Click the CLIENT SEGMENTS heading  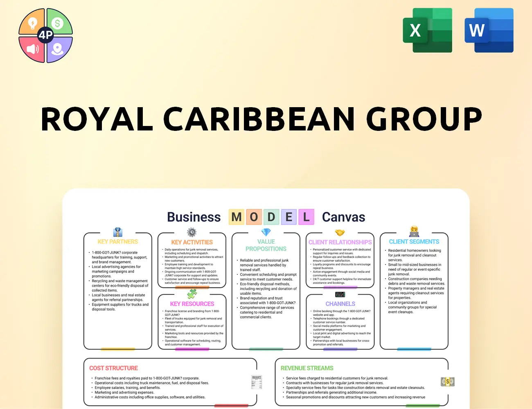pyautogui.click(x=414, y=242)
